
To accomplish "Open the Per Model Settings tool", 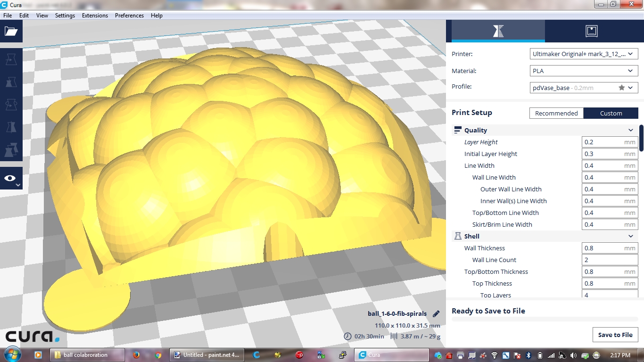I will click(x=11, y=150).
